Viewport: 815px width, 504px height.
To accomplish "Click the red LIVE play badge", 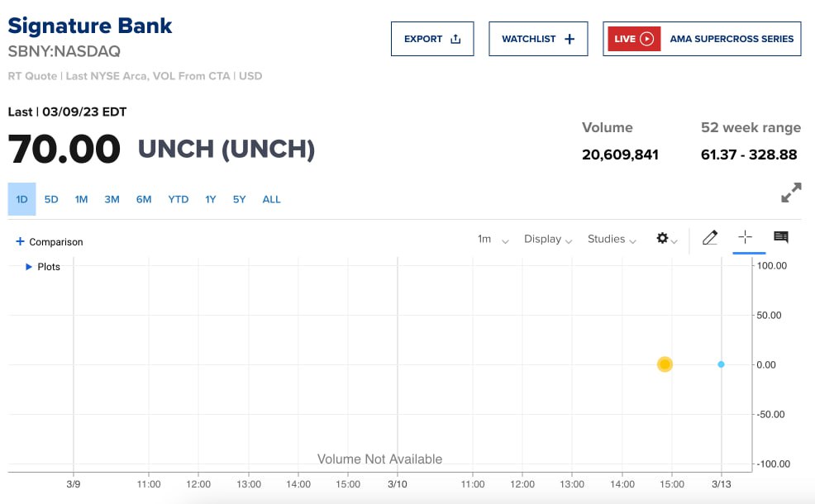I will tap(634, 39).
